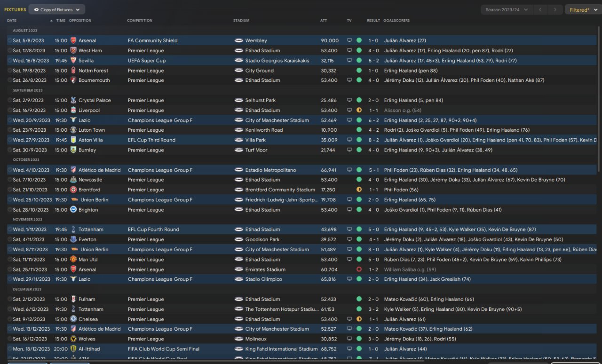Click the Arsenal club badge, Community Shield row
This screenshot has width=602, height=364.
click(x=73, y=40)
